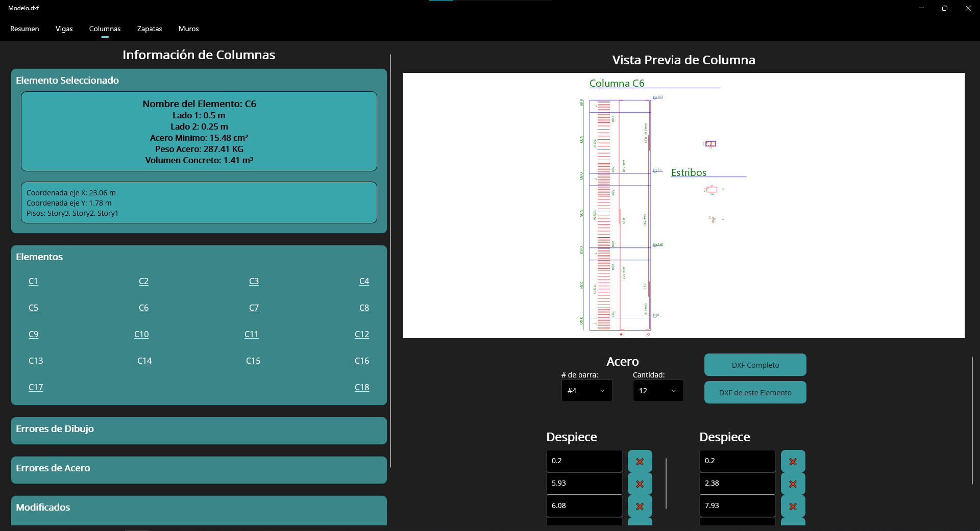
Task: Select column C1 link
Action: point(33,282)
